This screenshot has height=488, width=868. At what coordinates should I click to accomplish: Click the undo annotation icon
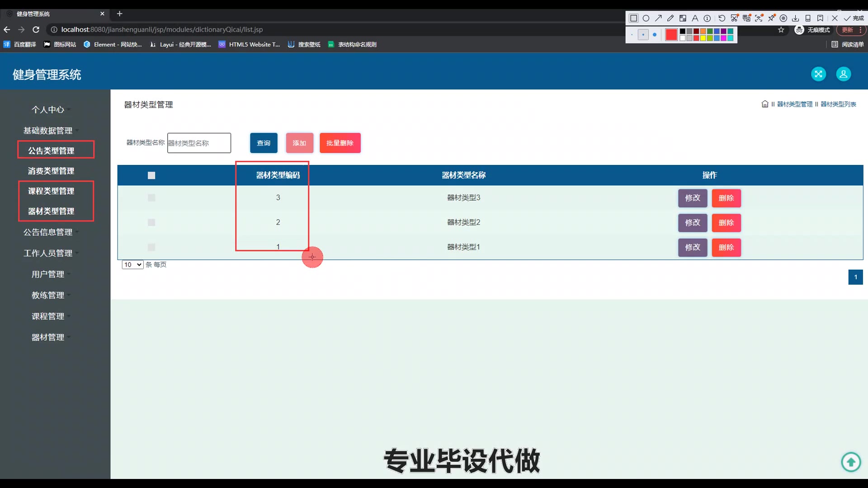click(x=722, y=19)
